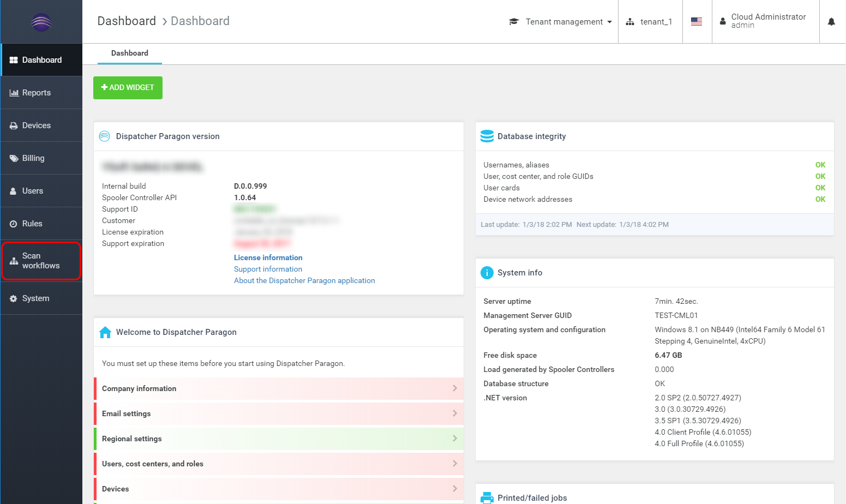Image resolution: width=846 pixels, height=504 pixels.
Task: Open Reports from the sidebar
Action: click(37, 93)
